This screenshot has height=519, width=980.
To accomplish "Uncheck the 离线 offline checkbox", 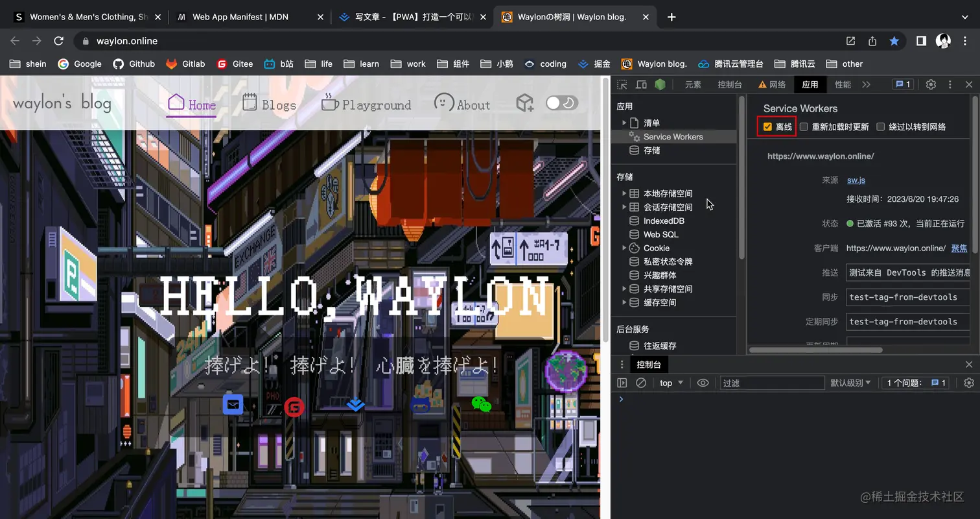I will point(767,127).
